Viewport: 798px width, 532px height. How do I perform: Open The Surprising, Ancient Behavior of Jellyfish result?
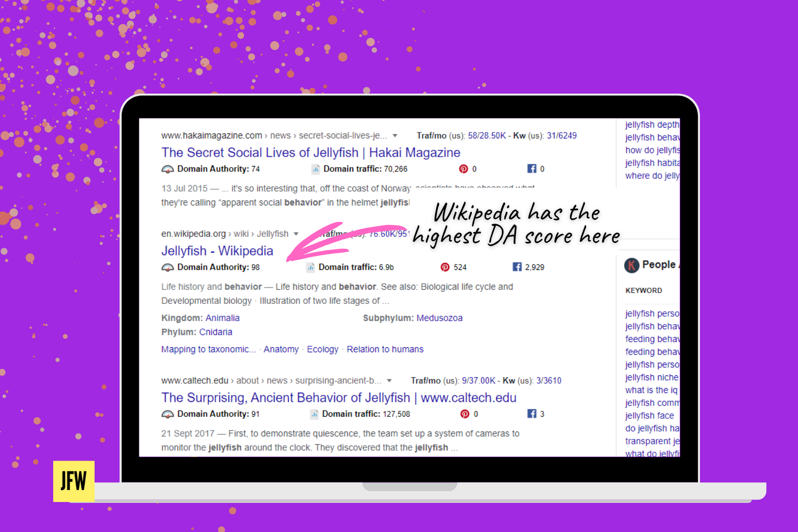tap(339, 398)
